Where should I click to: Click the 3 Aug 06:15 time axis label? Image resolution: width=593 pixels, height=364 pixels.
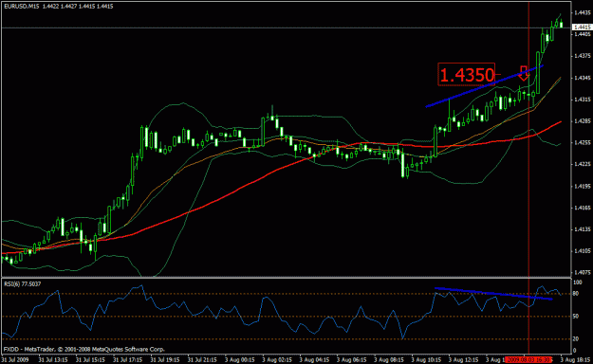[352, 359]
